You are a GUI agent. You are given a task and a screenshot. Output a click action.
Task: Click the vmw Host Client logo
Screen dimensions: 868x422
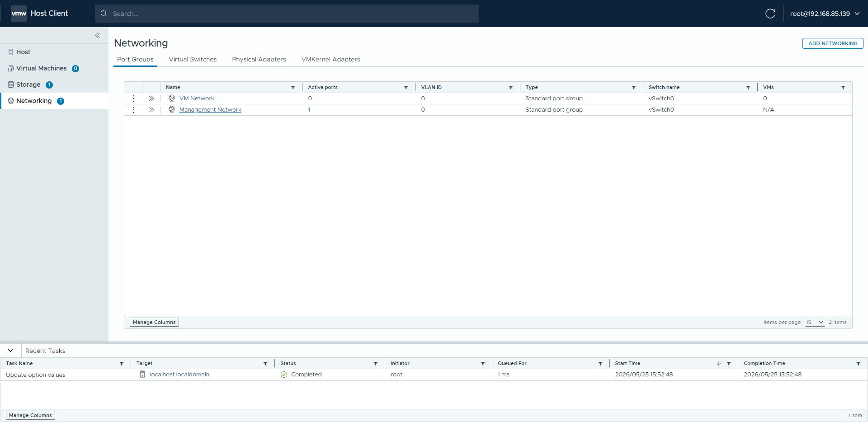(39, 14)
